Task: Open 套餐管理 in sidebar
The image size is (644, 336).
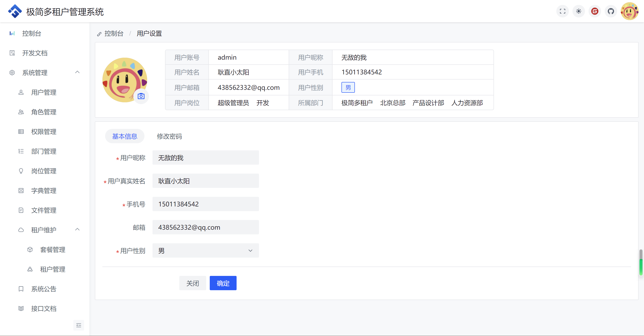Action: coord(53,250)
